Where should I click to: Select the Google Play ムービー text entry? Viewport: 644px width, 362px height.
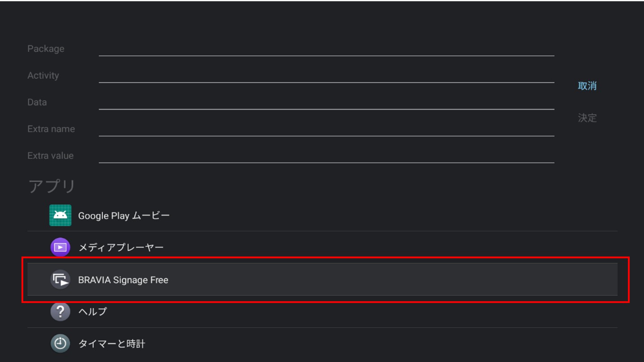[x=124, y=216]
